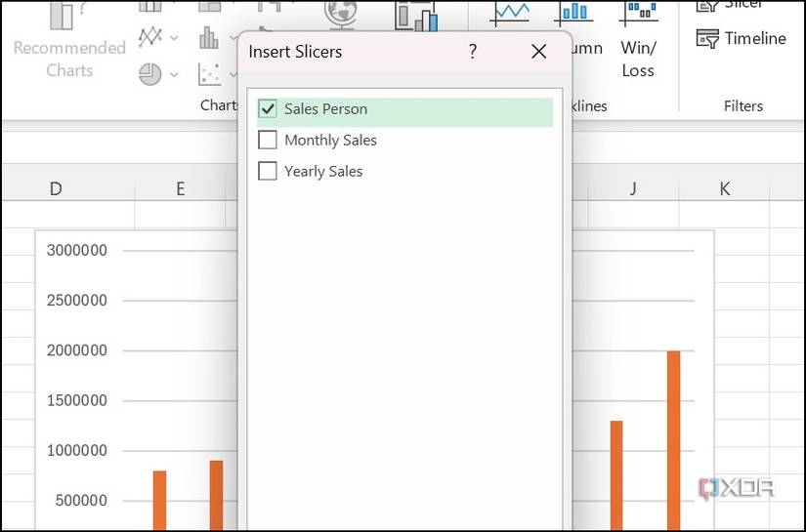
Task: Insert a Win/Loss sparkline
Action: 638,38
